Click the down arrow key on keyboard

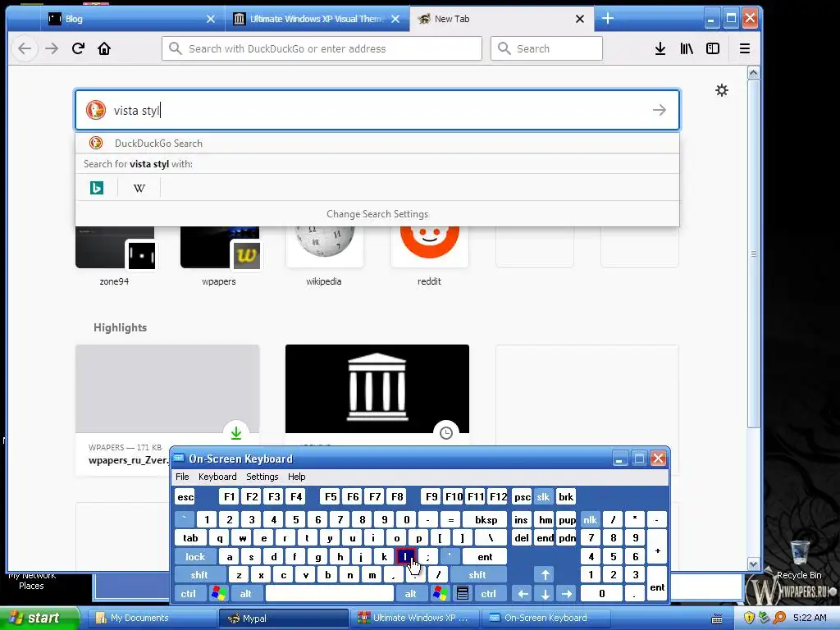pos(545,594)
